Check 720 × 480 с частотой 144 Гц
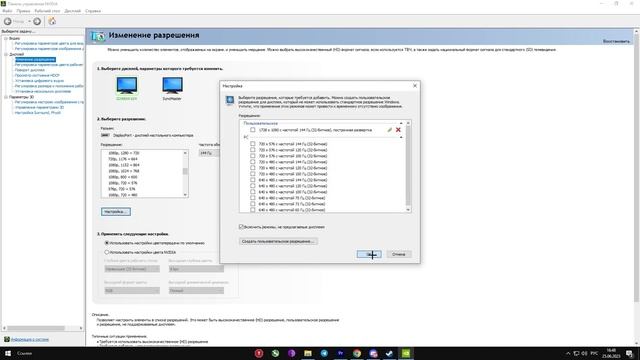640x360 pixels. [253, 162]
